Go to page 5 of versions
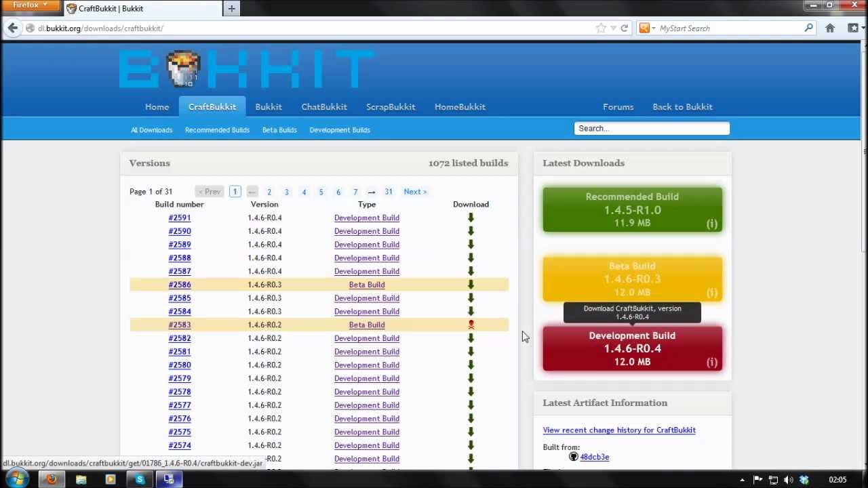This screenshot has width=868, height=488. [x=321, y=192]
